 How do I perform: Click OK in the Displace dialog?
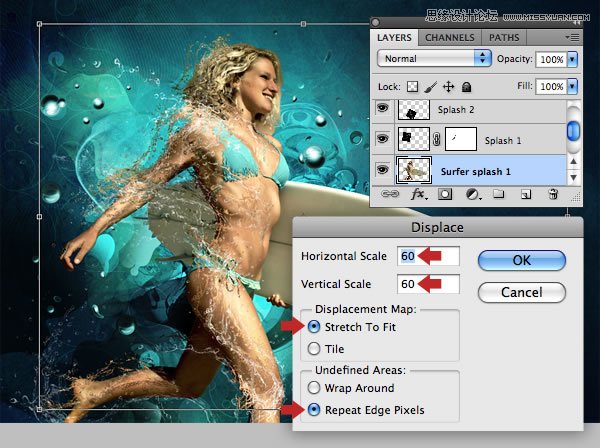point(522,261)
